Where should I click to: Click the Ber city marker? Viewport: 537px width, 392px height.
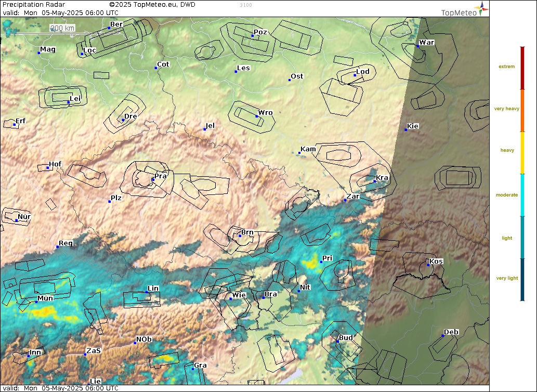(x=109, y=28)
